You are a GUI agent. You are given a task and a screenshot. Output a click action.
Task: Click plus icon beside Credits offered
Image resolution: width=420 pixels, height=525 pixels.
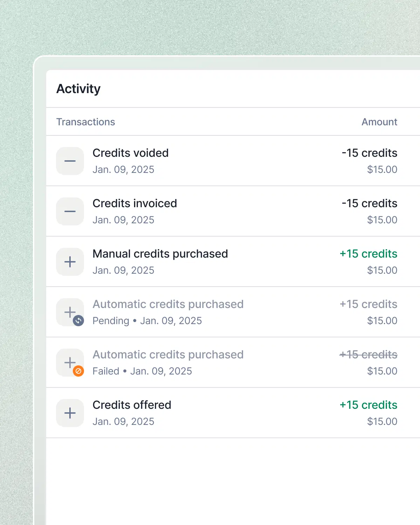click(x=70, y=413)
